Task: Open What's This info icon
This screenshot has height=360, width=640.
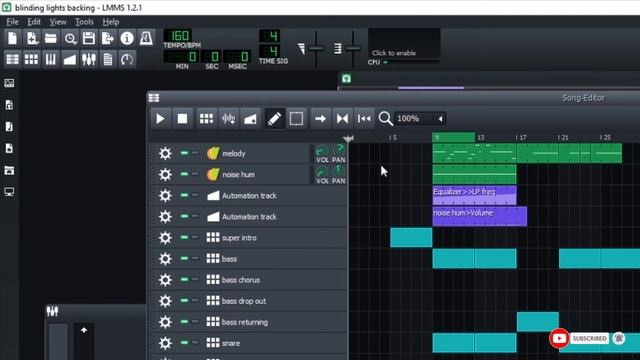Action: [x=127, y=38]
